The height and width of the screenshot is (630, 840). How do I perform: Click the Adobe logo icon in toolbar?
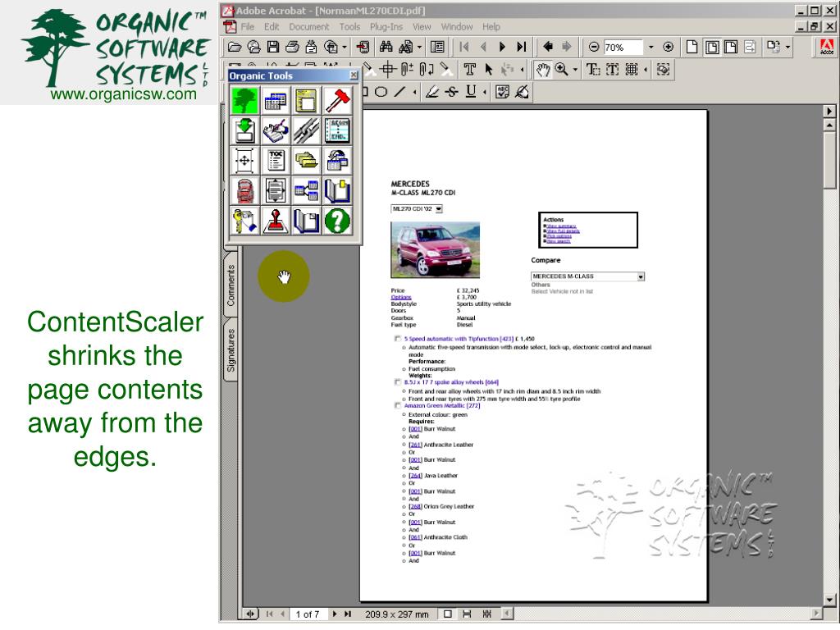827,47
